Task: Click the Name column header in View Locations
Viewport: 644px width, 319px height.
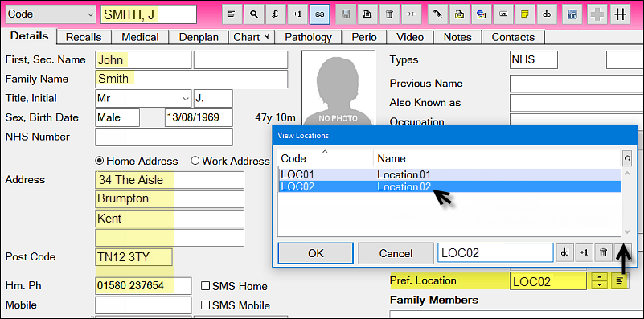Action: point(497,158)
